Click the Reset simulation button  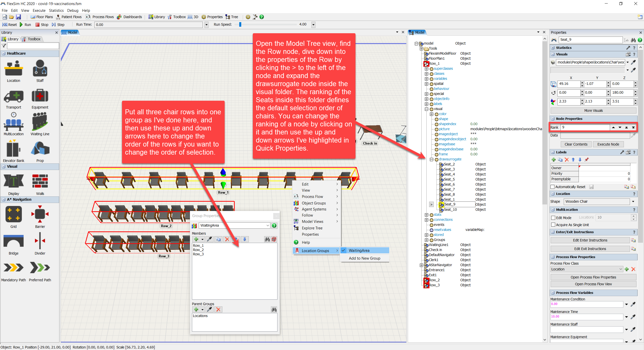click(10, 24)
